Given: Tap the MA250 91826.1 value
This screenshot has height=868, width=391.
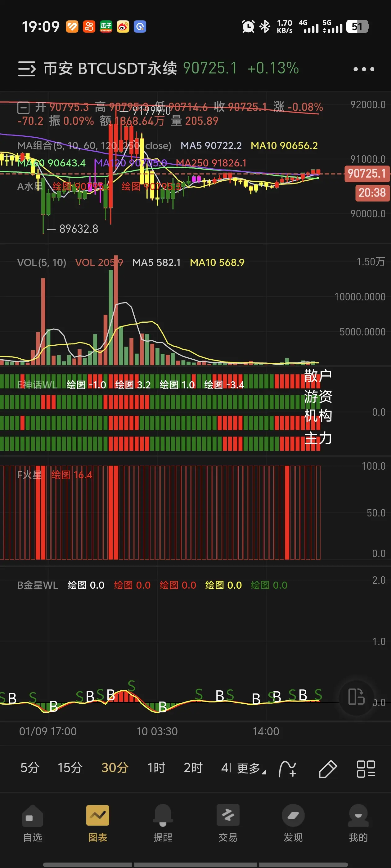Looking at the screenshot, I should (211, 163).
